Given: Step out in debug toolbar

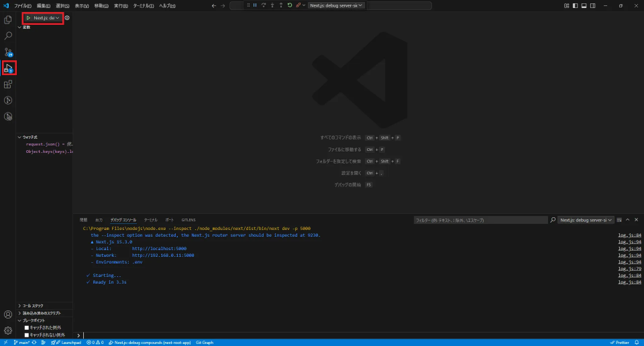Looking at the screenshot, I should [281, 5].
